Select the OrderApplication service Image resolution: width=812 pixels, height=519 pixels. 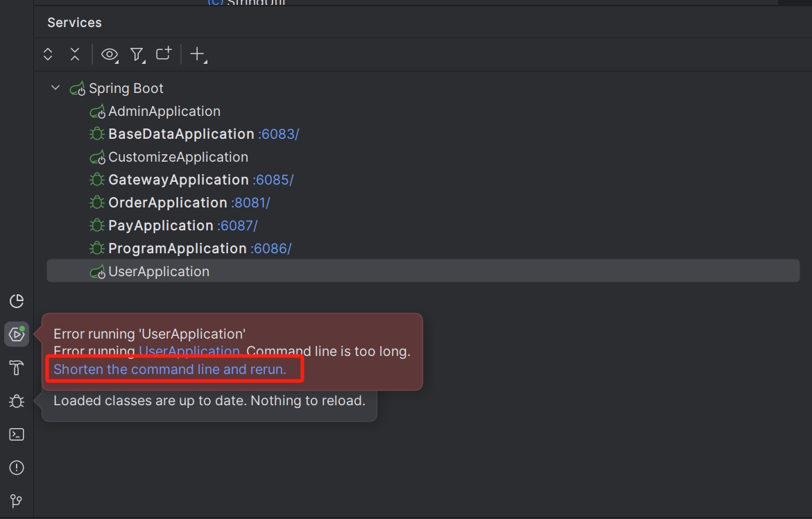click(167, 203)
